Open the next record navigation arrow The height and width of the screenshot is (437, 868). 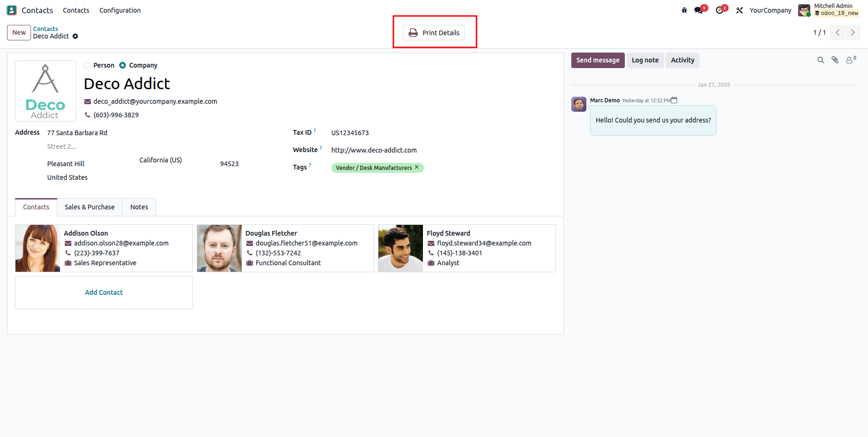point(853,32)
